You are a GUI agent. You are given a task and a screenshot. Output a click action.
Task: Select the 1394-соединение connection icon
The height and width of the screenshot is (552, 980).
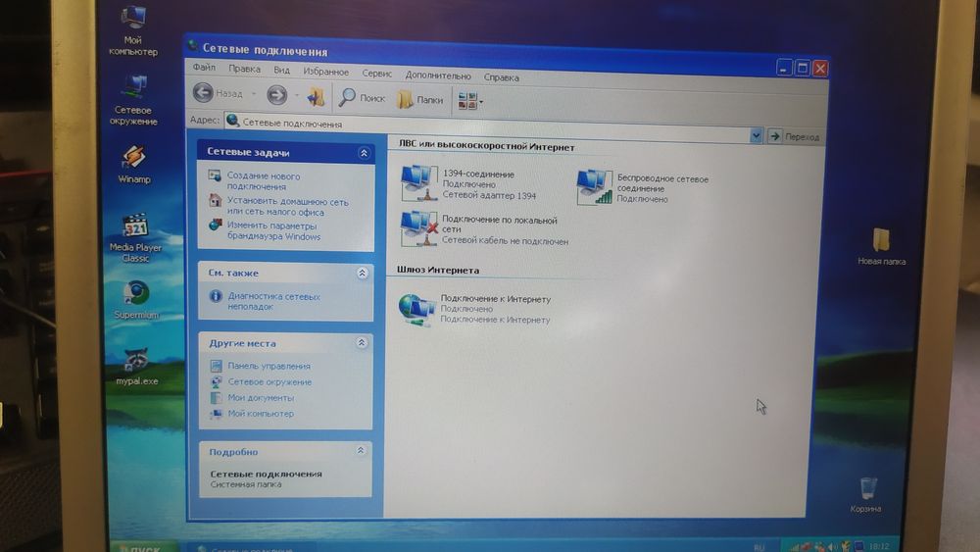point(418,183)
